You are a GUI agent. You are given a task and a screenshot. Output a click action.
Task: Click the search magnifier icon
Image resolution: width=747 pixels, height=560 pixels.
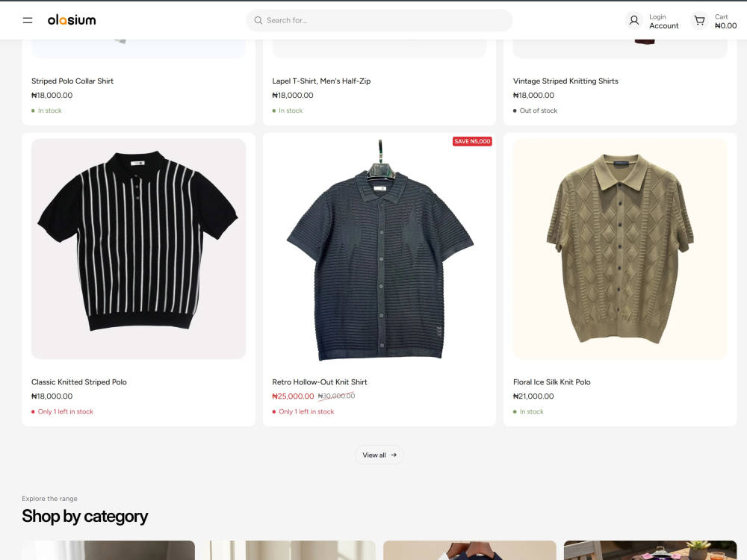(x=258, y=20)
